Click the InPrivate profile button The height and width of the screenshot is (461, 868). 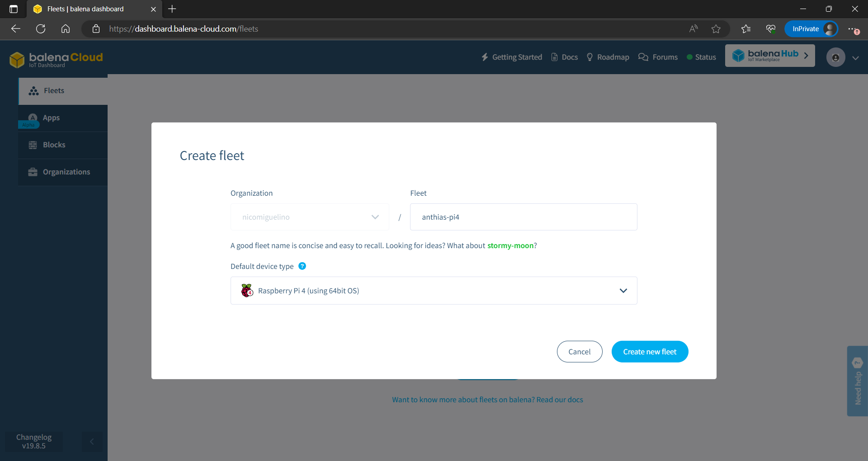point(811,29)
